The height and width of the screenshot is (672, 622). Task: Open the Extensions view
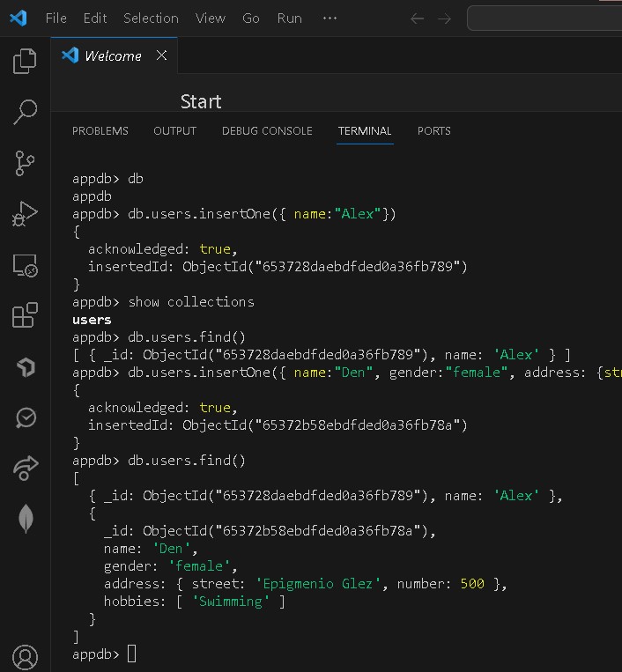[x=25, y=315]
